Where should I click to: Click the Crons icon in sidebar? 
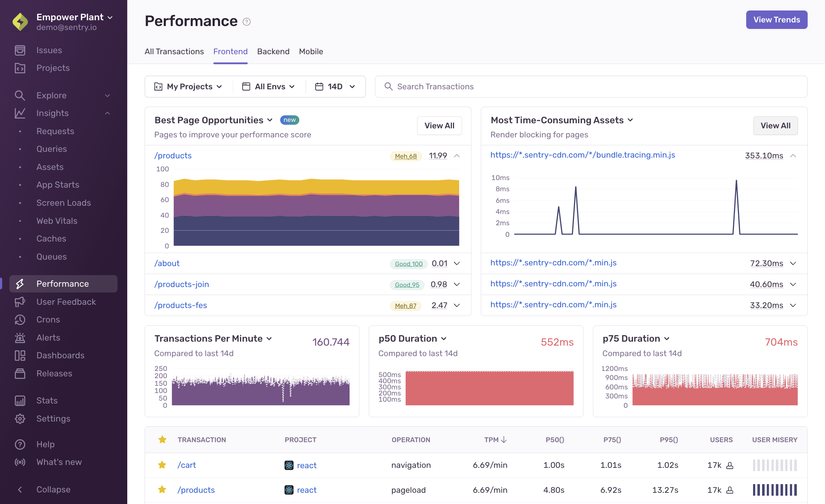pyautogui.click(x=20, y=320)
